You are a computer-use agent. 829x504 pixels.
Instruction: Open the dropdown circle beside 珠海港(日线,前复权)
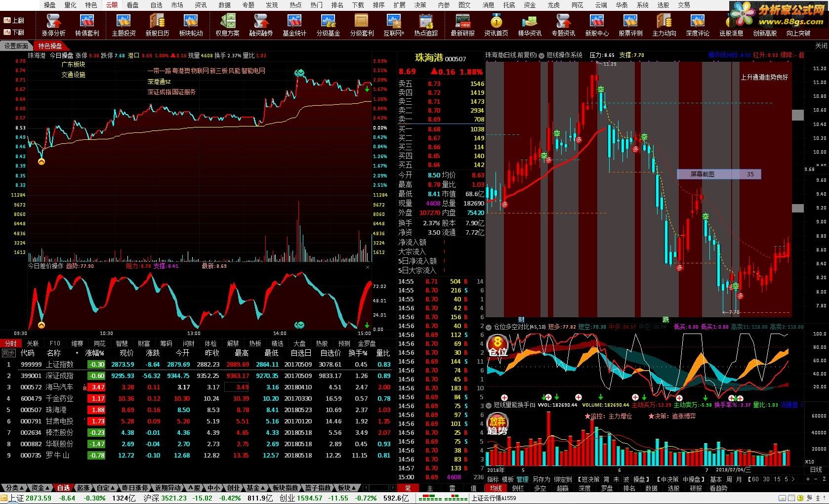[x=541, y=55]
